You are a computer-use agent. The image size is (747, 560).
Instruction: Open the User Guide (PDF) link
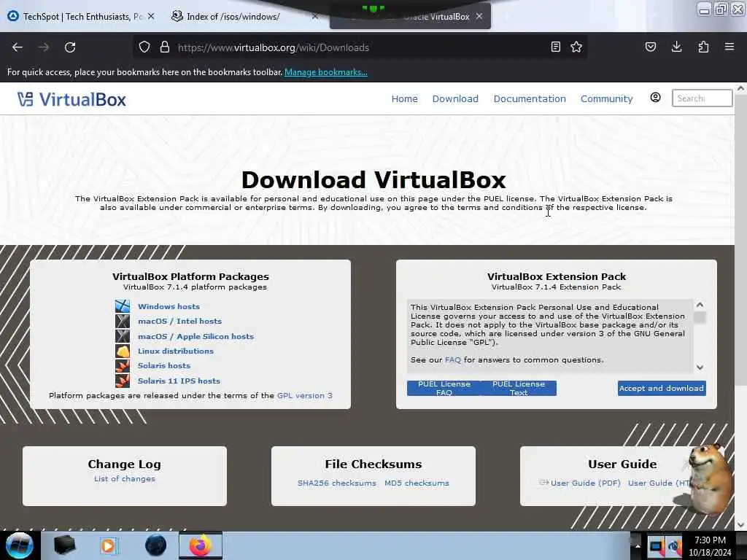(586, 483)
